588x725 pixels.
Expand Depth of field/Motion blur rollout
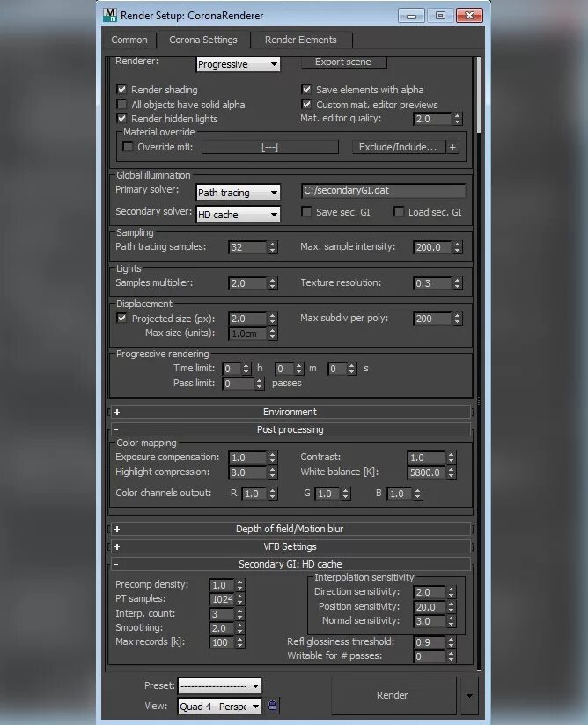[290, 529]
